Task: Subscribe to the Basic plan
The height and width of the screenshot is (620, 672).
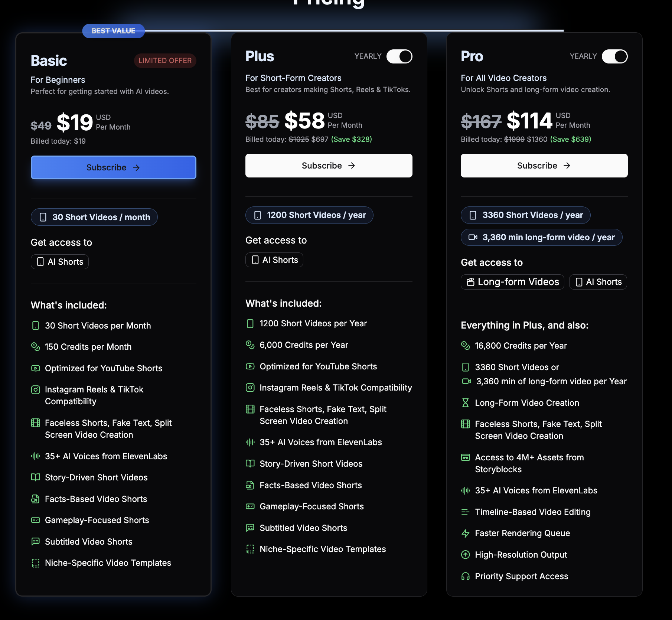Action: click(113, 167)
